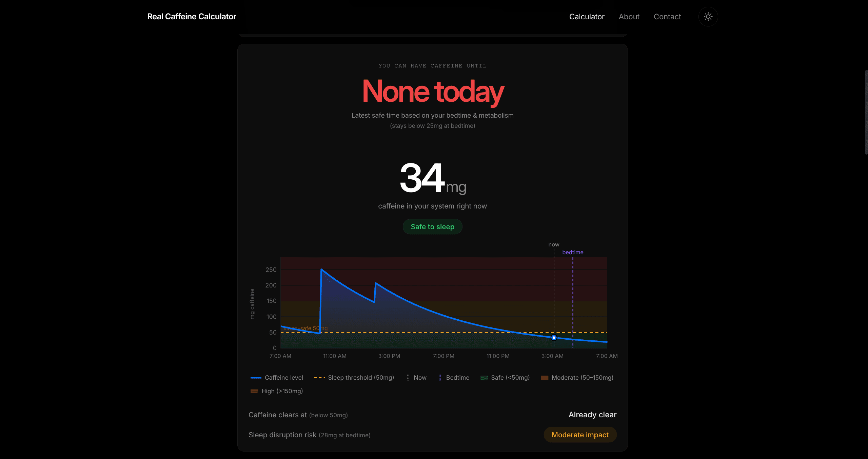The height and width of the screenshot is (459, 868).
Task: Click the High (>150mg) swatch
Action: pos(254,391)
